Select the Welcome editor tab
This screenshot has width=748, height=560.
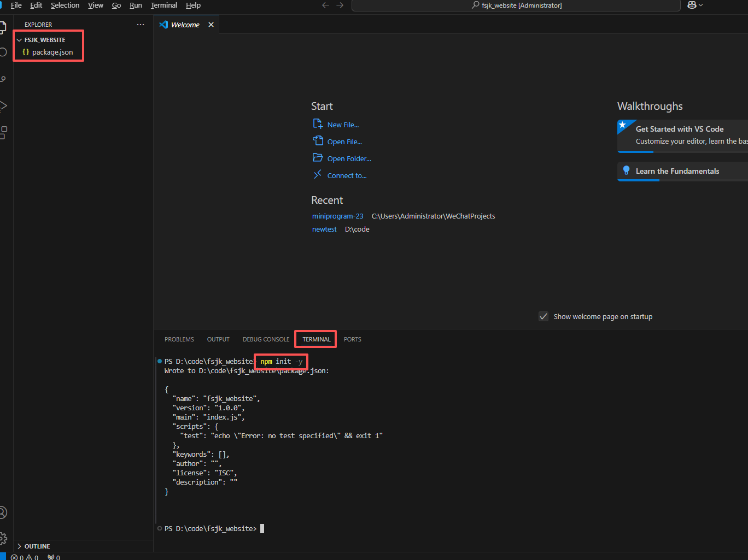186,25
